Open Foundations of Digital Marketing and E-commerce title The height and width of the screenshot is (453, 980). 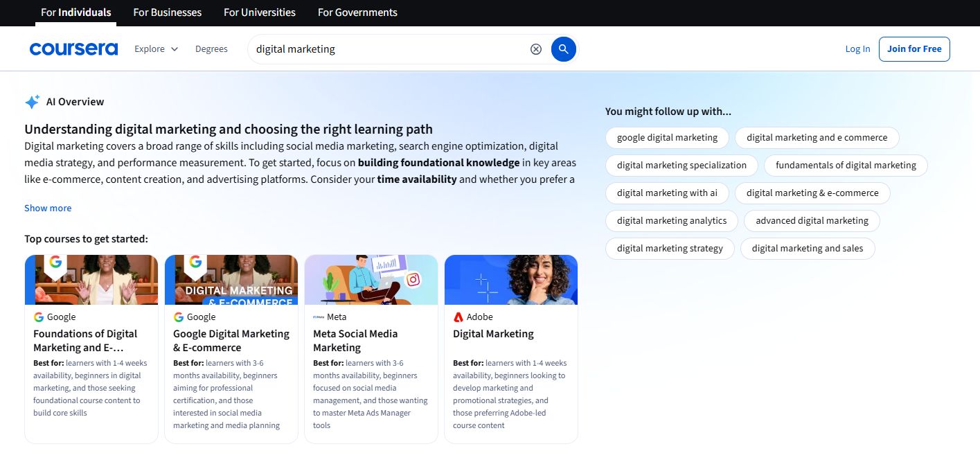85,341
